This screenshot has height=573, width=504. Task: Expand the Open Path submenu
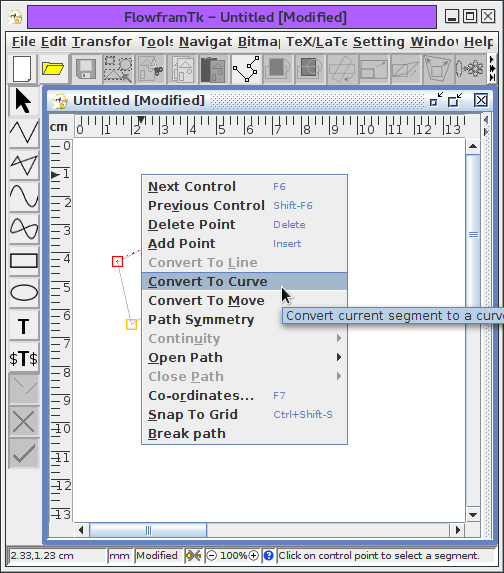click(244, 357)
